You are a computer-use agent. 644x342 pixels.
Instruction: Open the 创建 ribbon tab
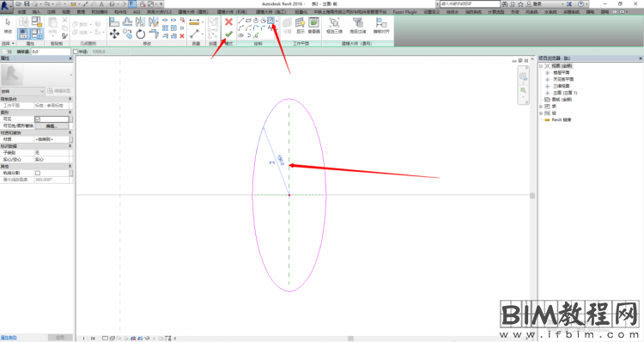point(21,12)
